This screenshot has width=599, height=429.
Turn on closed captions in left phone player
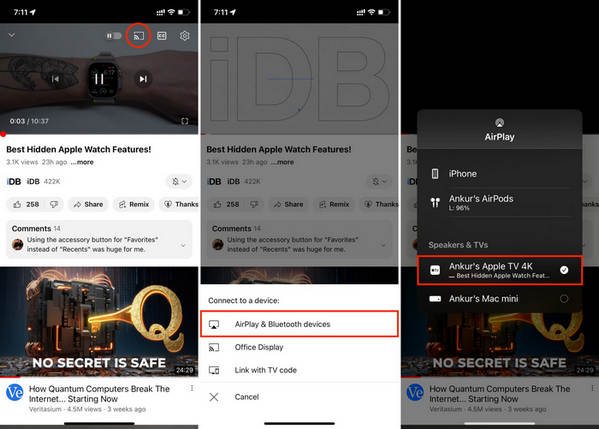tap(162, 36)
